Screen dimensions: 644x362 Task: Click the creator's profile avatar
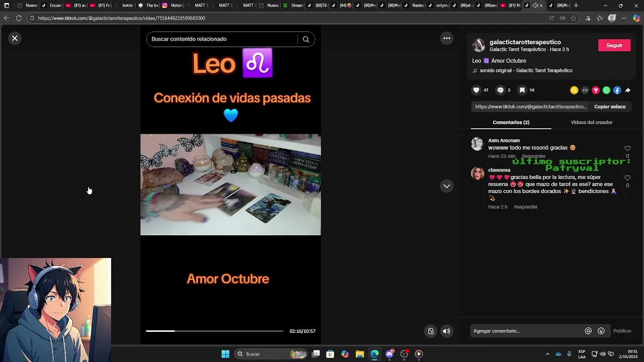pyautogui.click(x=478, y=45)
